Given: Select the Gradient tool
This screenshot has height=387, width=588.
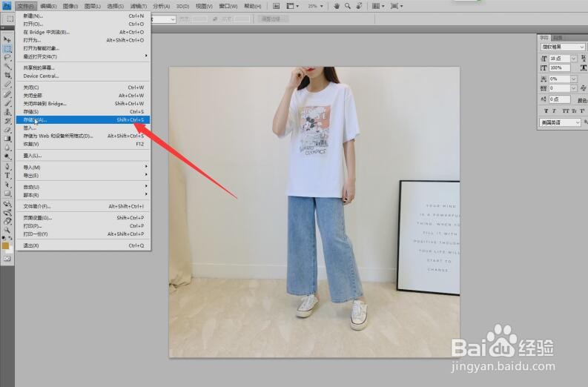Looking at the screenshot, I should [x=7, y=139].
